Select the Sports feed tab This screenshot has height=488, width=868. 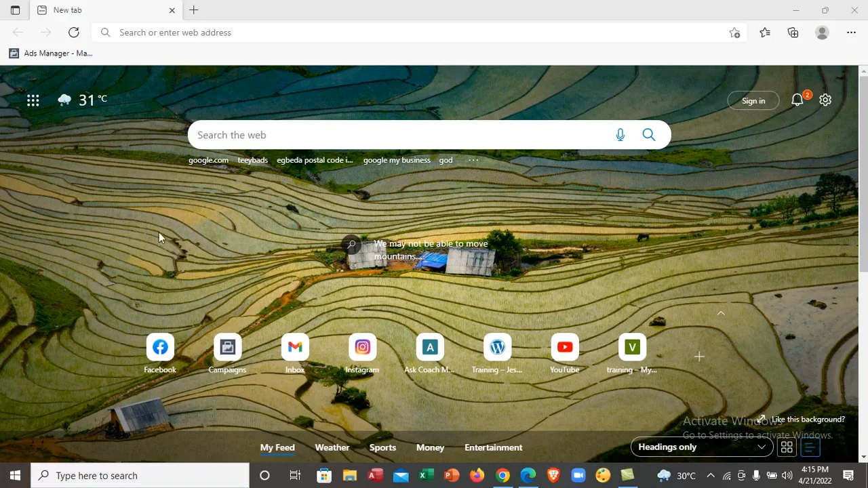point(382,447)
